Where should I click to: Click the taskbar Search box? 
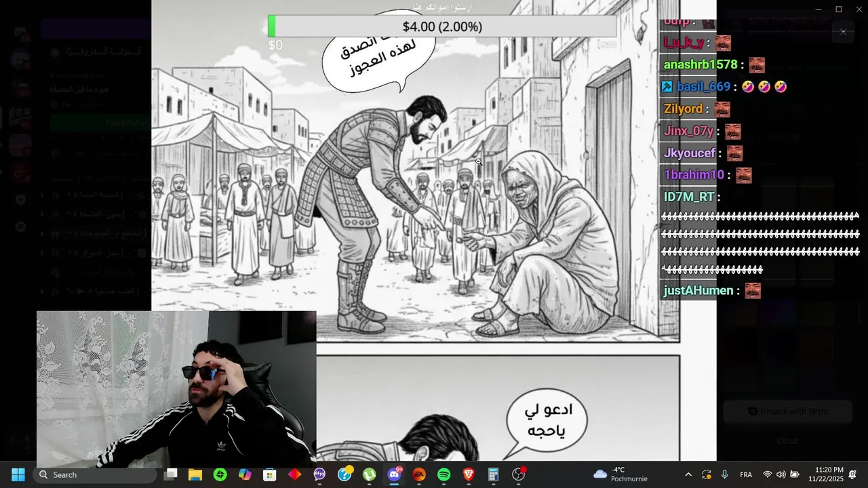(94, 474)
